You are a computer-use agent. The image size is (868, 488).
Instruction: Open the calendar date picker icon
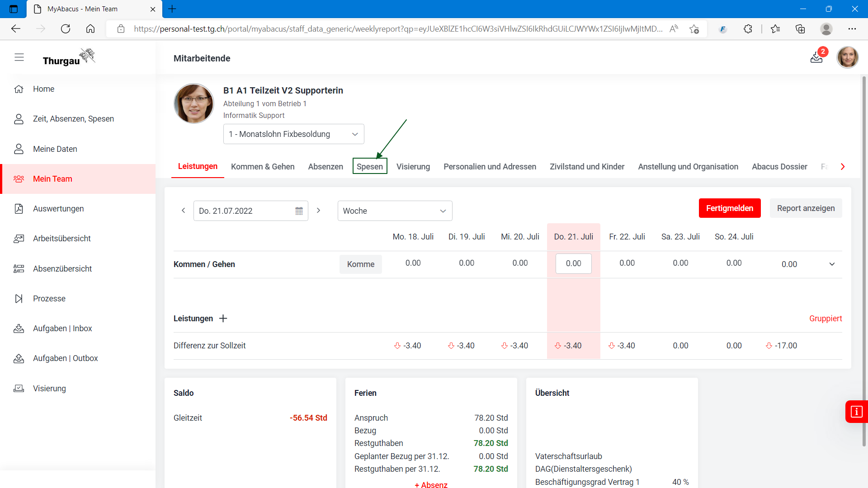click(x=299, y=211)
